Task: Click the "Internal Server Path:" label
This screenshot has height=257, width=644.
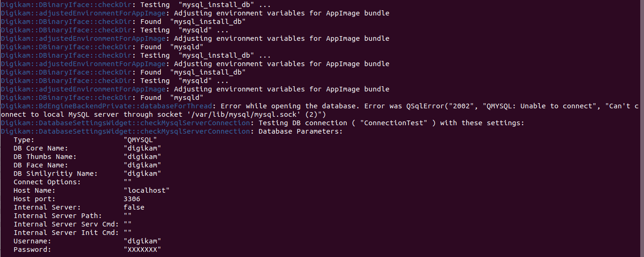Action: pyautogui.click(x=58, y=216)
